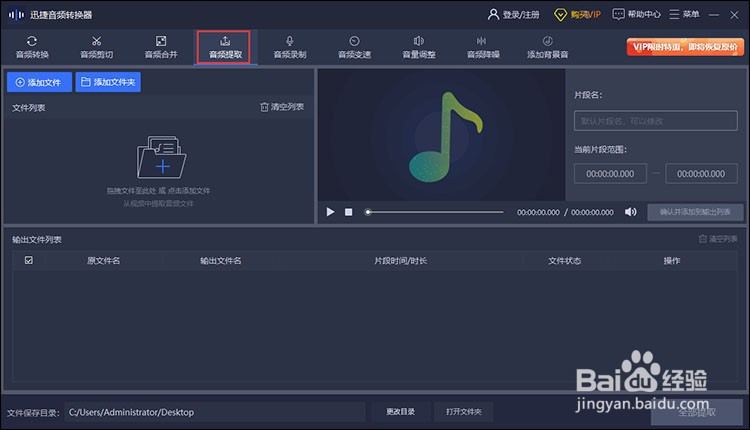The image size is (750, 430).
Task: Click the 文件状态 column header
Action: [x=564, y=261]
